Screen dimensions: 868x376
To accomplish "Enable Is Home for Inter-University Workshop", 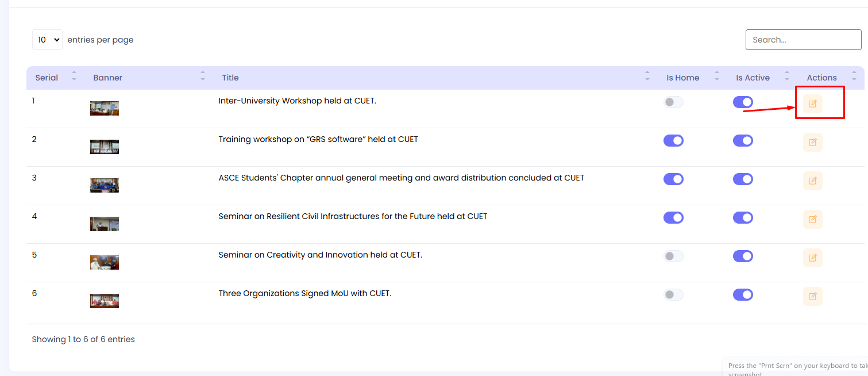I will click(x=673, y=102).
